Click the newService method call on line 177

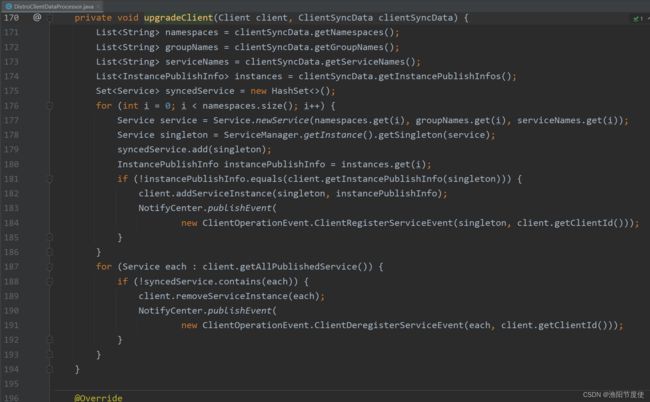[x=282, y=120]
